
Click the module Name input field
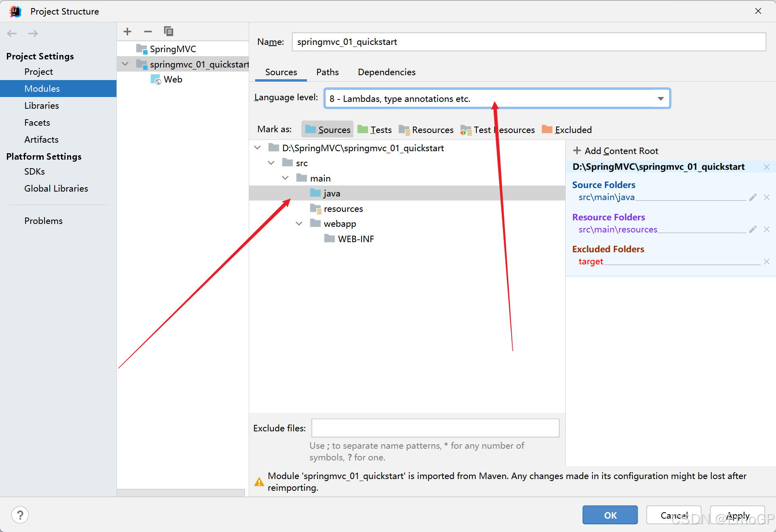click(529, 42)
